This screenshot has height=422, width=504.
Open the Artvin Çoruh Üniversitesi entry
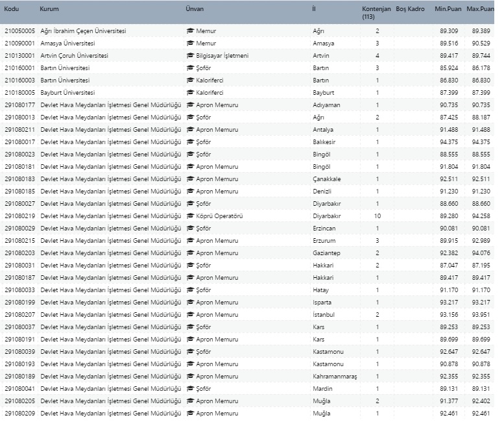tap(79, 56)
